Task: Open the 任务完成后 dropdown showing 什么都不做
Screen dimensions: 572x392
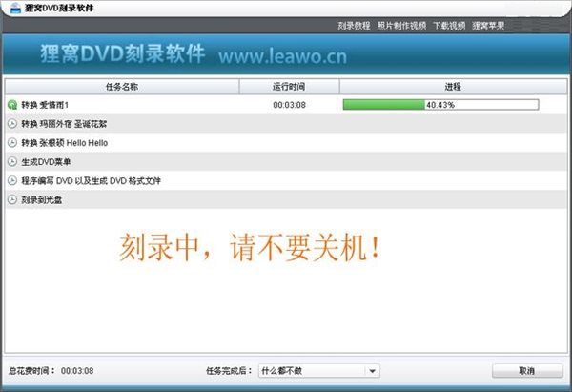Action: (319, 371)
